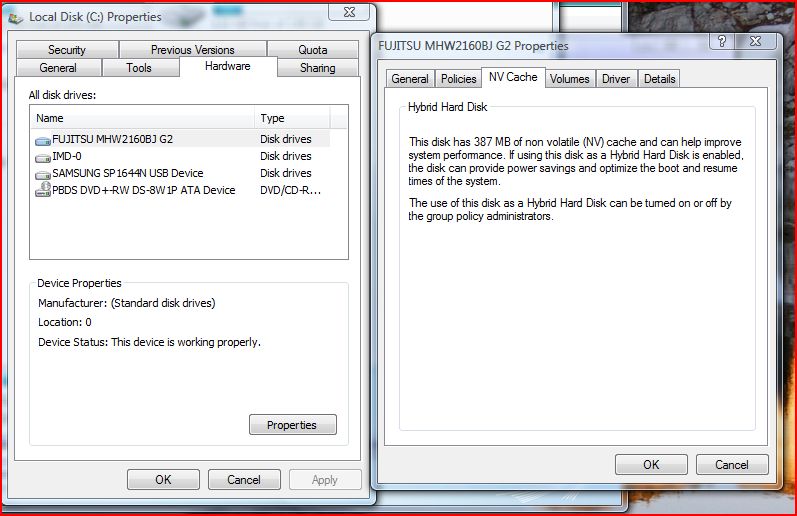
Task: Click the All disk drives label
Action: [62, 95]
